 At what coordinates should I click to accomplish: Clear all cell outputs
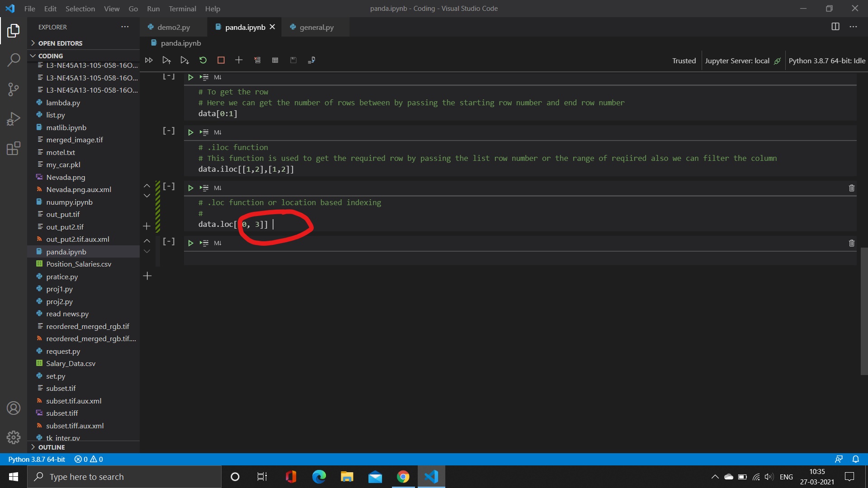pyautogui.click(x=257, y=60)
